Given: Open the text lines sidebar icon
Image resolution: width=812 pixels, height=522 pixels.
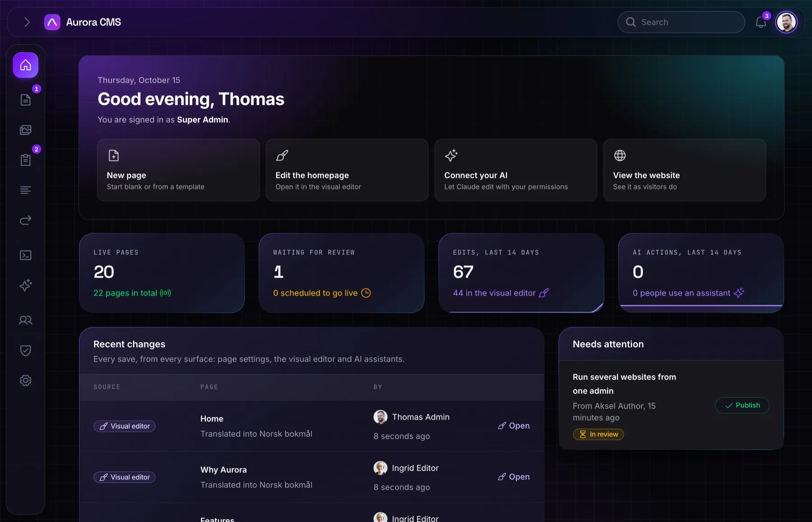Looking at the screenshot, I should pyautogui.click(x=26, y=190).
